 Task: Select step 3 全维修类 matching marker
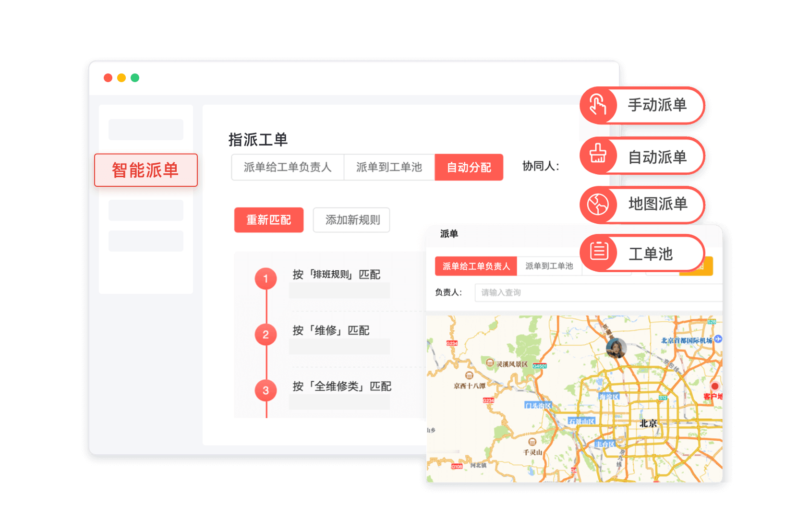(x=266, y=390)
